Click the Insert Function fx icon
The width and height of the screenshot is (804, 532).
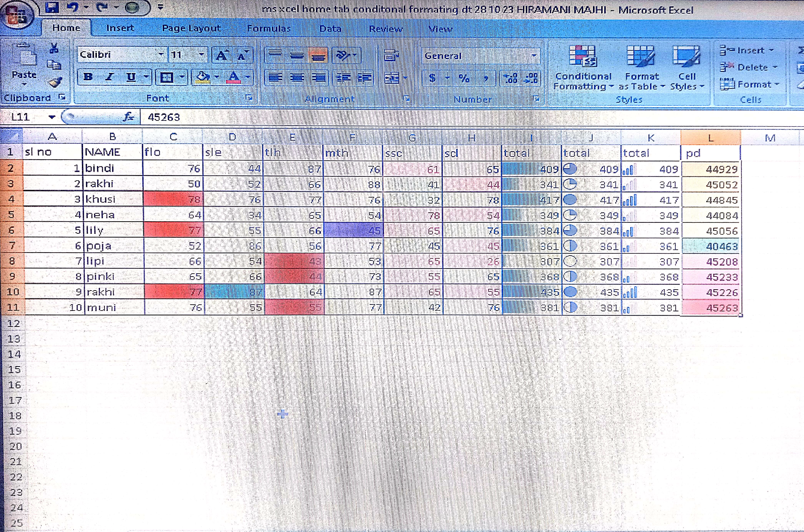[128, 117]
